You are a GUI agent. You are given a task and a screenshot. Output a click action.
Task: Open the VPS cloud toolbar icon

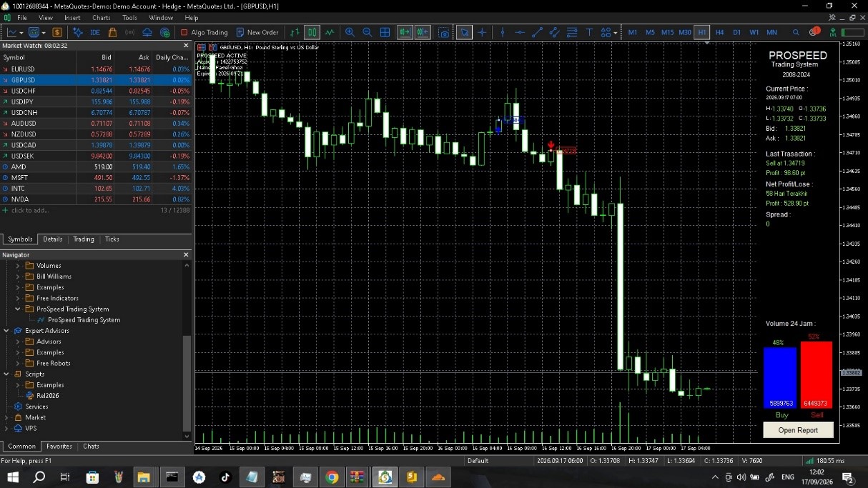tap(147, 32)
